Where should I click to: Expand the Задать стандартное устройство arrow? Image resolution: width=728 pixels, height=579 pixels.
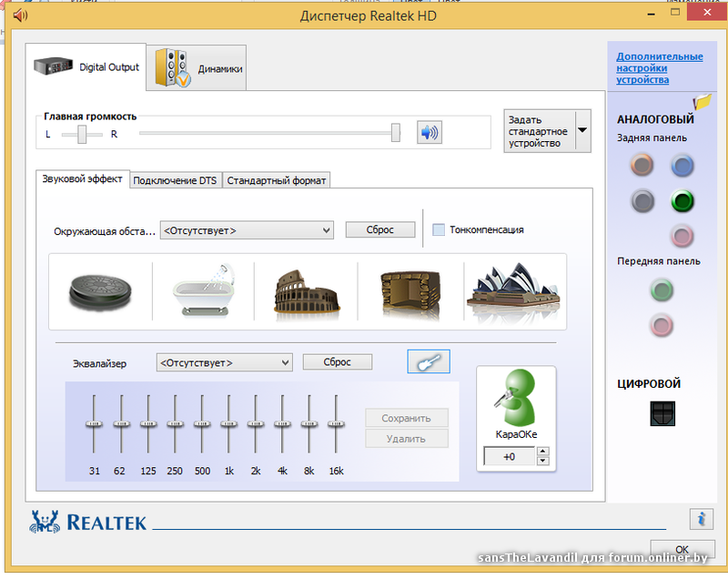click(x=582, y=130)
